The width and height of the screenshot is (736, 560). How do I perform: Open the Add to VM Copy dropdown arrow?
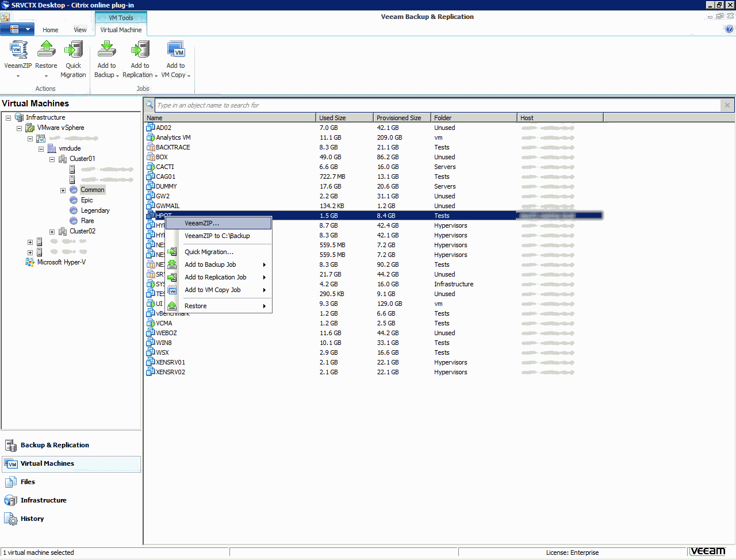point(189,76)
